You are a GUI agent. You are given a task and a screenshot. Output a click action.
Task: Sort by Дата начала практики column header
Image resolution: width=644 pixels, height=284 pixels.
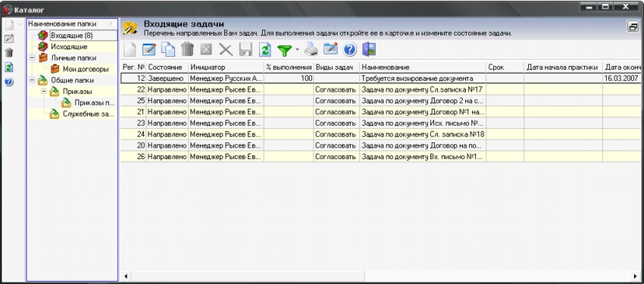(x=564, y=67)
